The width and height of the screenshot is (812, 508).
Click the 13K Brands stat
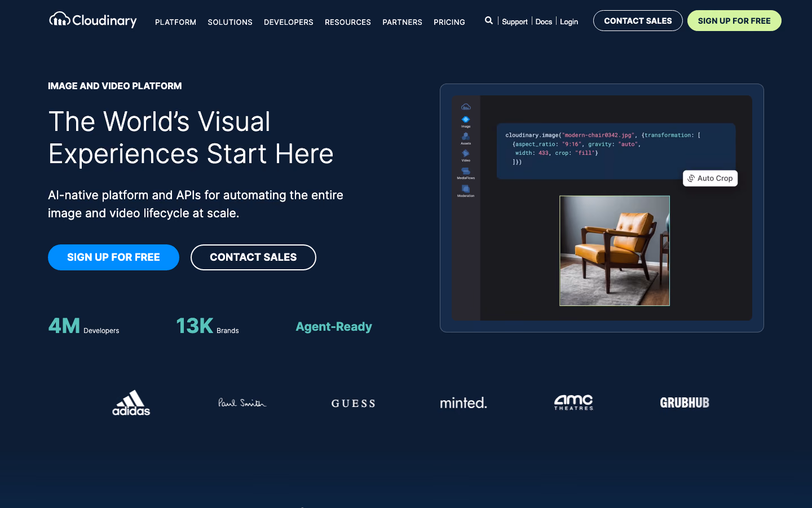pyautogui.click(x=208, y=326)
